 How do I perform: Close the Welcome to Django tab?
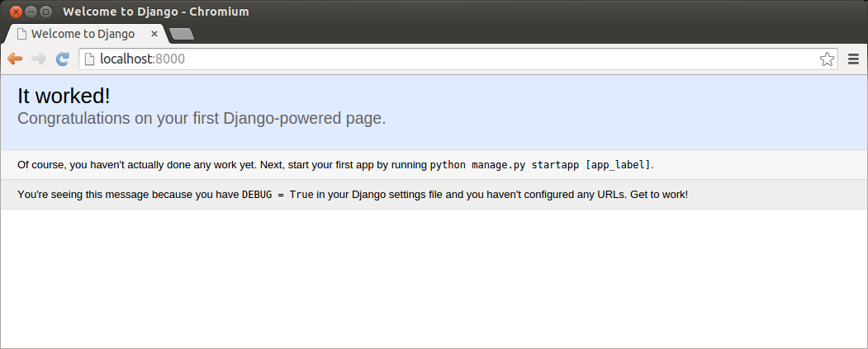[154, 34]
